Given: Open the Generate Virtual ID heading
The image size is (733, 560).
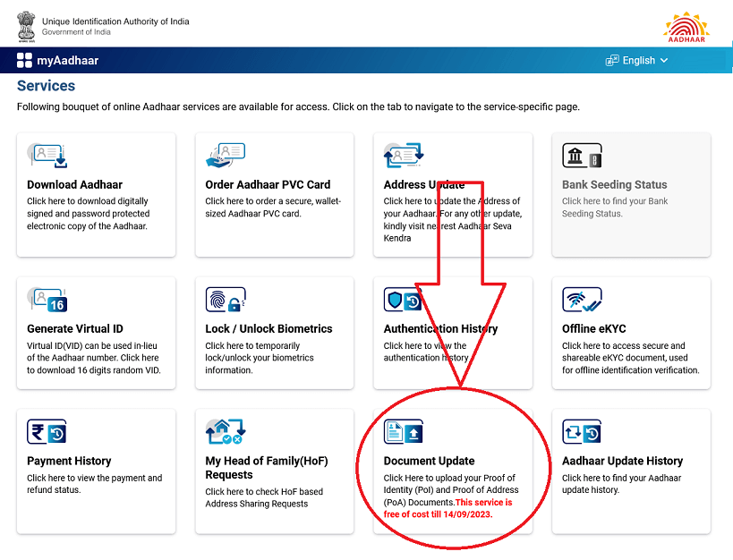Looking at the screenshot, I should [75, 328].
